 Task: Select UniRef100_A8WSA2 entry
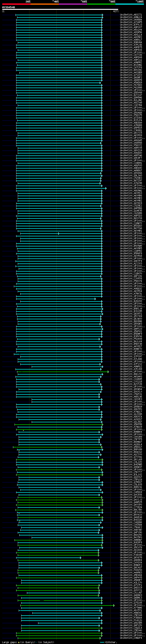tap(131, 613)
